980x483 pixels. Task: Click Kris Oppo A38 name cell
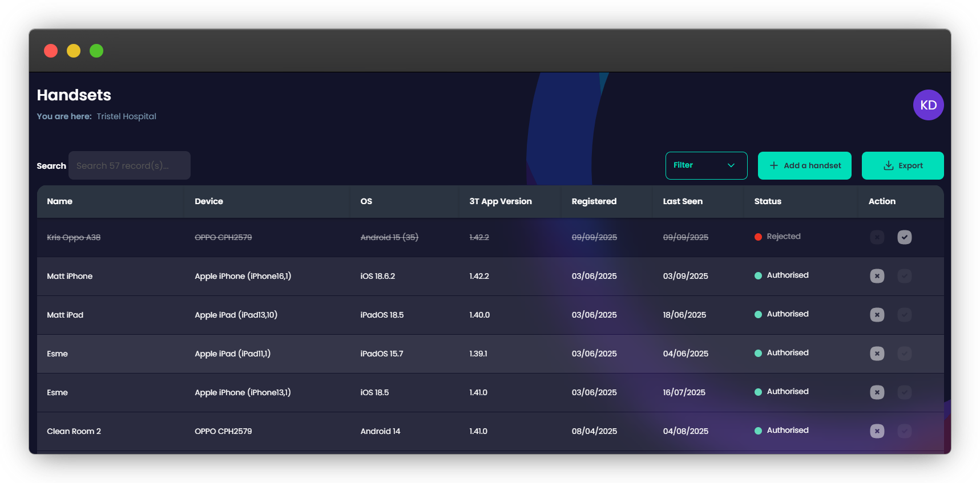click(74, 237)
